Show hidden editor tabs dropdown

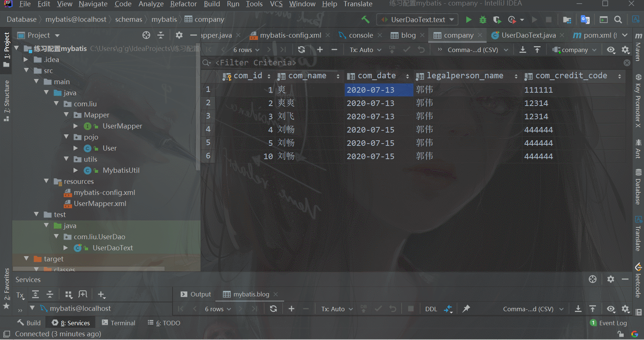[x=625, y=35]
